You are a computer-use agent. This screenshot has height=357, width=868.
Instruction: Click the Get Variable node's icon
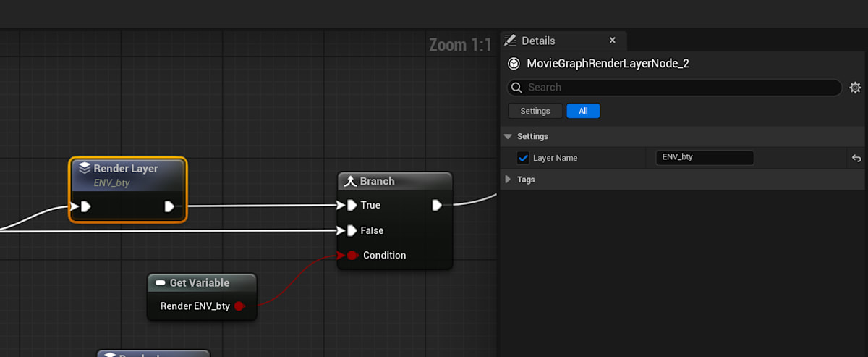(x=161, y=282)
